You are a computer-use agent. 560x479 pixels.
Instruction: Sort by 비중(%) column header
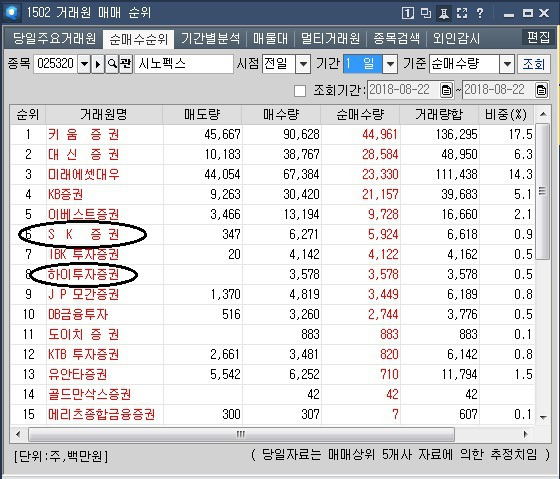tap(506, 115)
